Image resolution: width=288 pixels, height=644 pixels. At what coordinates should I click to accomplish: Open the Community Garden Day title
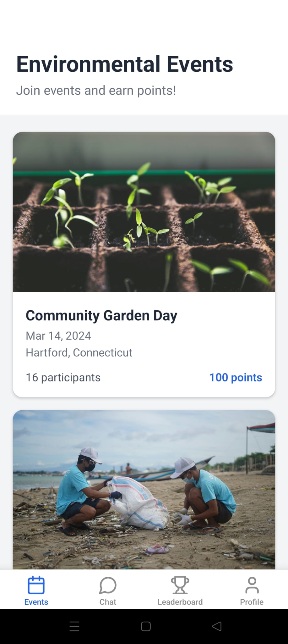(x=101, y=316)
